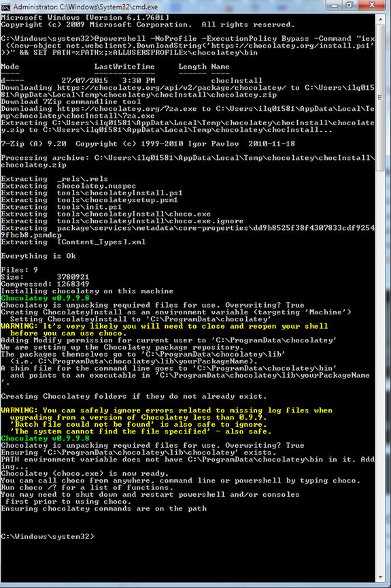Click the 'Size: 3780921' line

point(45,277)
